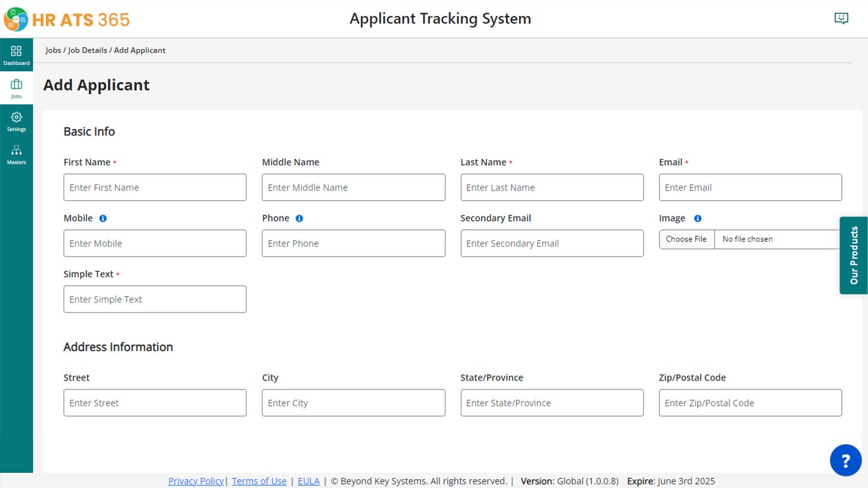
Task: Click the Phone info icon
Action: pos(299,219)
